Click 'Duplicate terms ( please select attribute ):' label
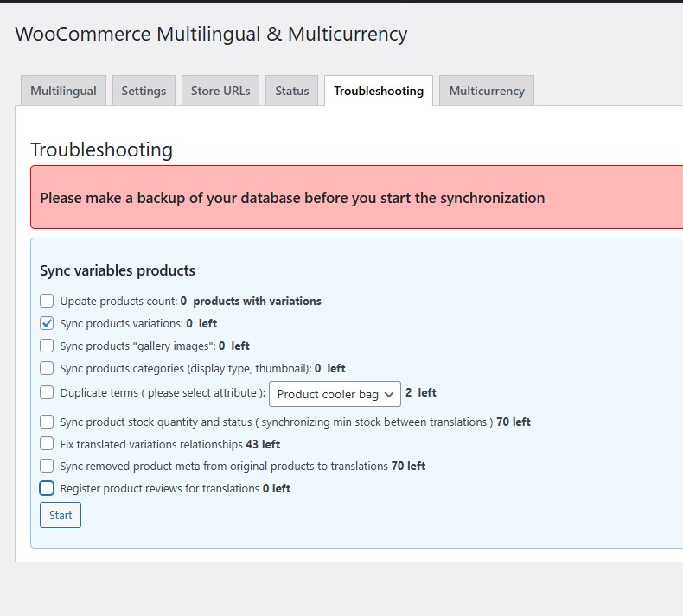Image resolution: width=683 pixels, height=616 pixels. click(163, 393)
